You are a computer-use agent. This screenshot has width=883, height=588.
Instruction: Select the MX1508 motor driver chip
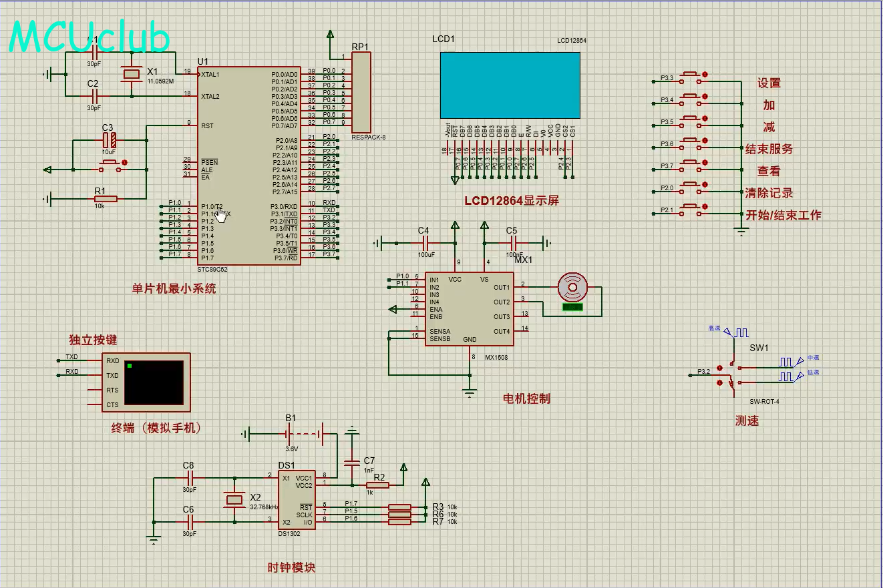tap(470, 309)
